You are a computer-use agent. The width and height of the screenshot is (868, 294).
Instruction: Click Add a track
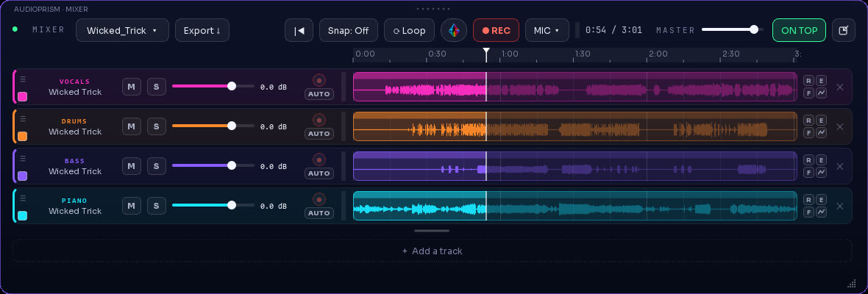pos(432,251)
